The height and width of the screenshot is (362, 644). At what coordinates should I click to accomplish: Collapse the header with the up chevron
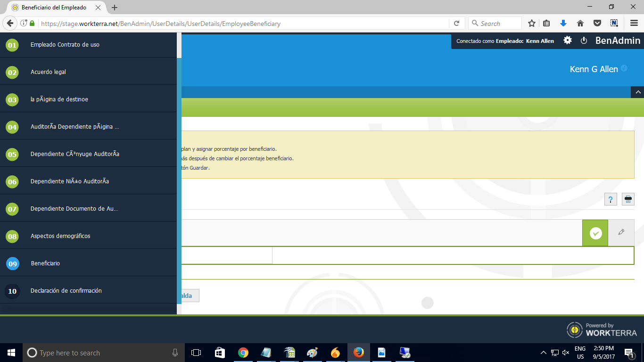point(637,92)
